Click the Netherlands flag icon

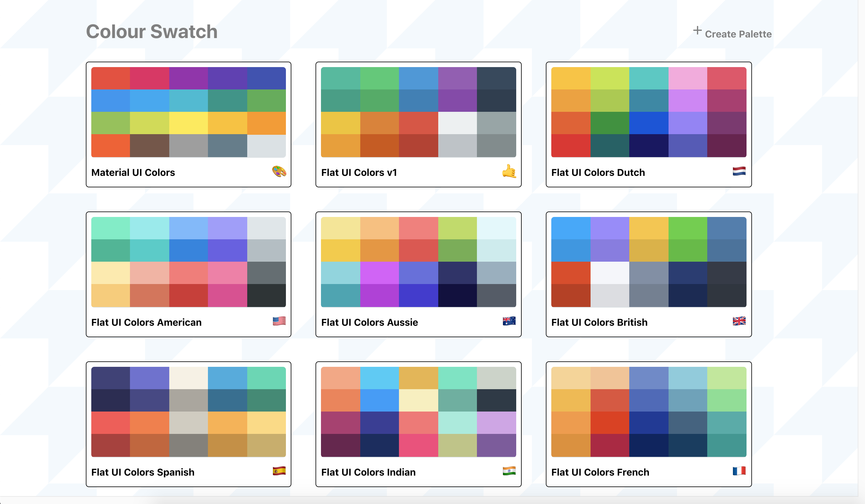(x=739, y=171)
